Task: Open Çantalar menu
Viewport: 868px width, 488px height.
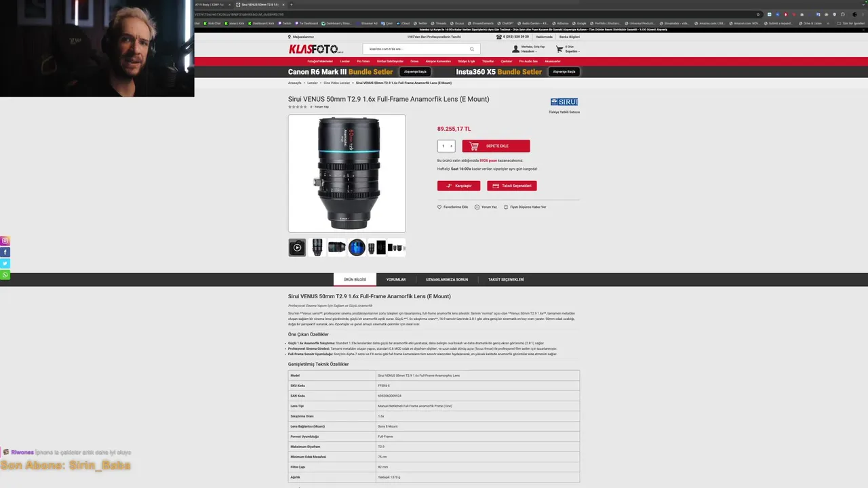Action: coord(507,62)
